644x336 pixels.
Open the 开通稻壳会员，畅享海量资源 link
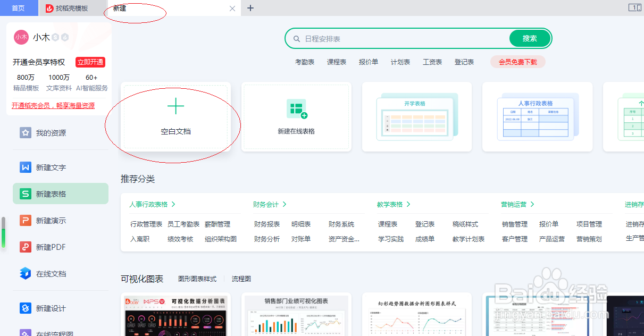click(x=53, y=106)
